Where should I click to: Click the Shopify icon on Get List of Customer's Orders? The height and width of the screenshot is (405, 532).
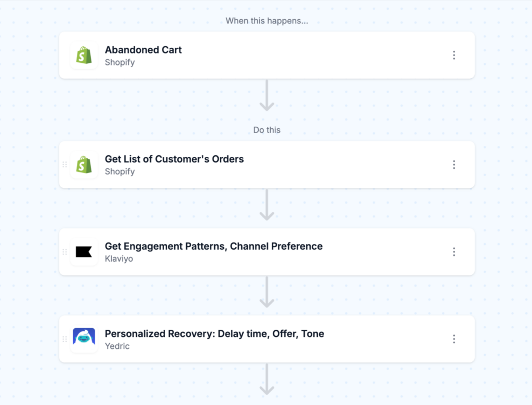pyautogui.click(x=84, y=165)
